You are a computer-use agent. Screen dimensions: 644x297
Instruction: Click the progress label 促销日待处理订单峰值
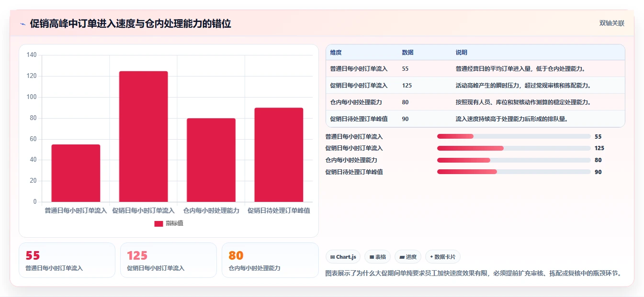point(354,172)
